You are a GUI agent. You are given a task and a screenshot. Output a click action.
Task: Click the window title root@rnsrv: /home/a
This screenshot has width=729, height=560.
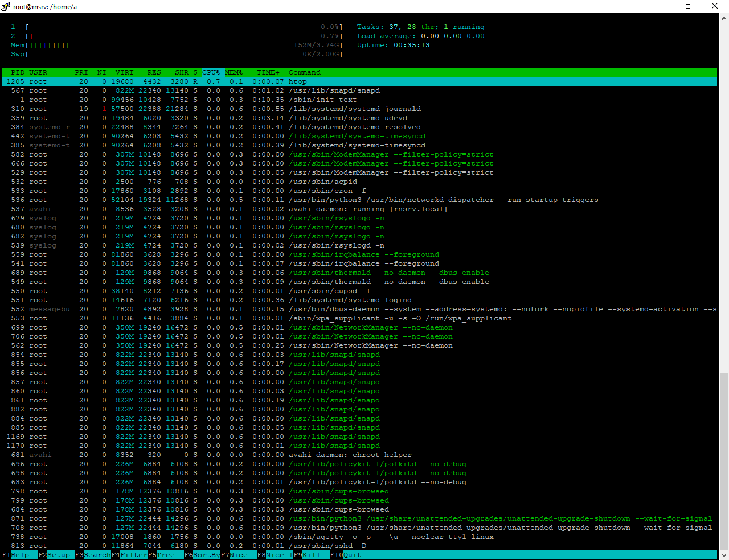coord(45,6)
